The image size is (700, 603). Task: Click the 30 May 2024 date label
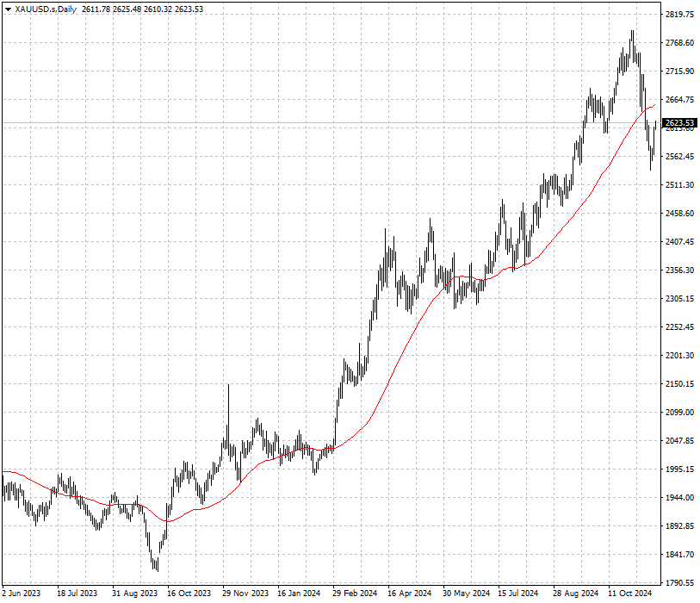(x=466, y=594)
